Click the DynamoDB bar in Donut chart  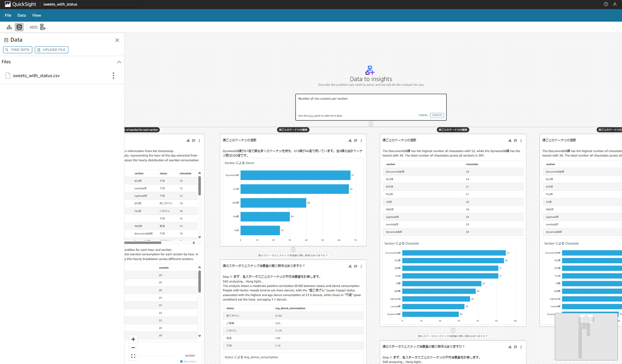click(295, 175)
